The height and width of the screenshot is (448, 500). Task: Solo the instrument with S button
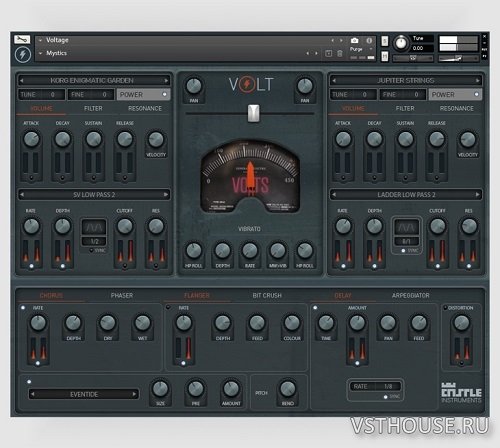[385, 41]
